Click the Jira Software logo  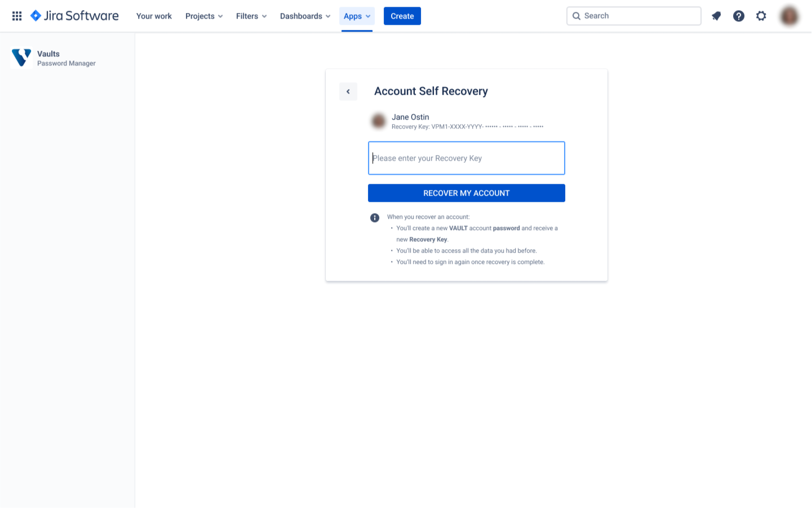pyautogui.click(x=74, y=16)
